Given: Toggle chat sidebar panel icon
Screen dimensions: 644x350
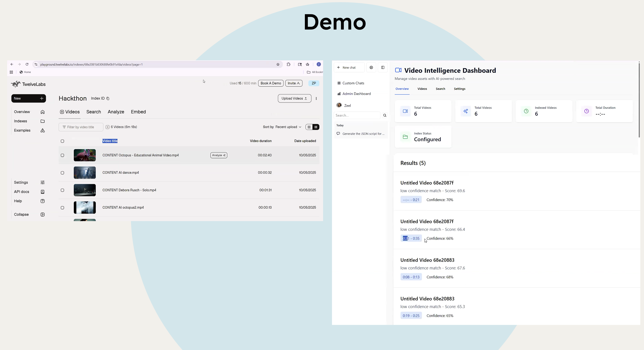Looking at the screenshot, I should pos(383,68).
